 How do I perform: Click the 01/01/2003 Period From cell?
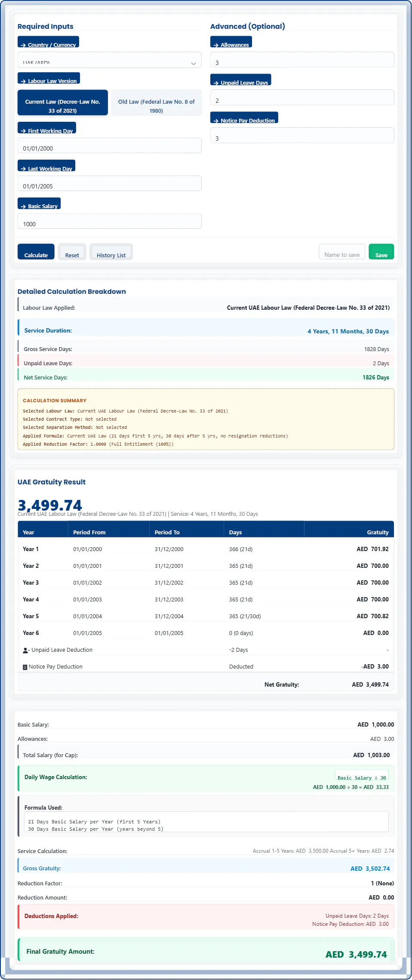[87, 599]
